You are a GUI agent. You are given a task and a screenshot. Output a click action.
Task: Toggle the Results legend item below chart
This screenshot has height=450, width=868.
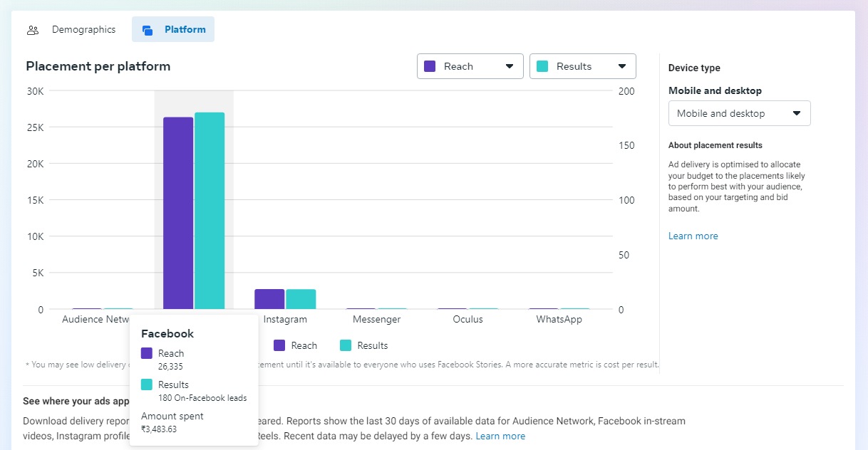tap(363, 345)
